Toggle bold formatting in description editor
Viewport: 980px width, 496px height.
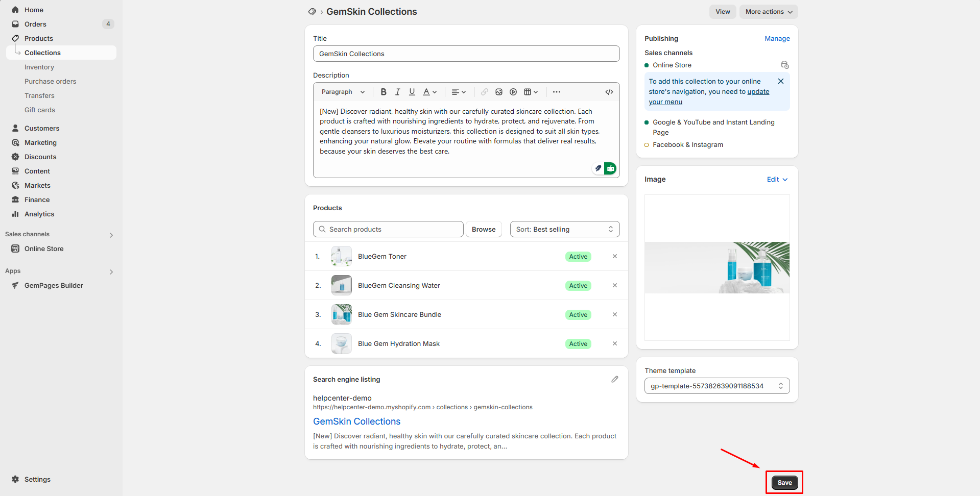coord(384,92)
